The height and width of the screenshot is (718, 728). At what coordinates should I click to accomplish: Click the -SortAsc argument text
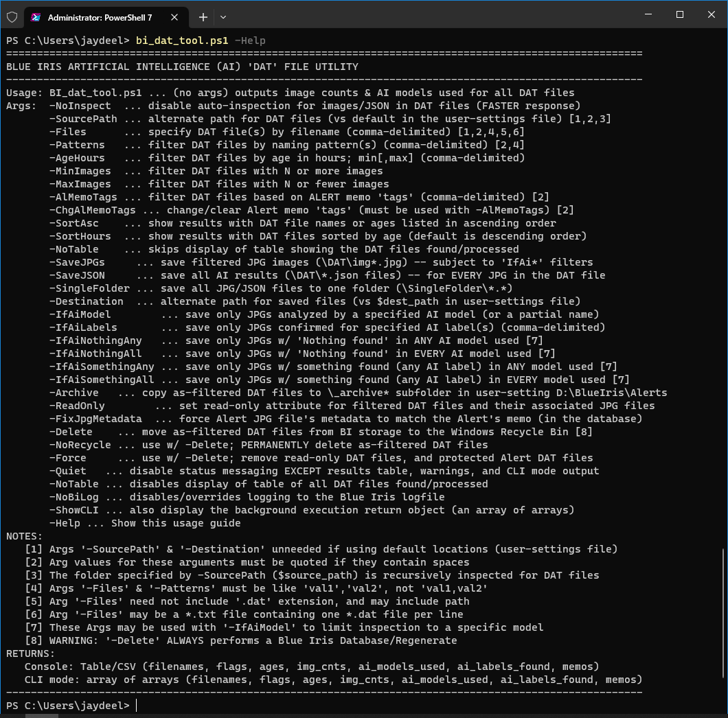73,223
